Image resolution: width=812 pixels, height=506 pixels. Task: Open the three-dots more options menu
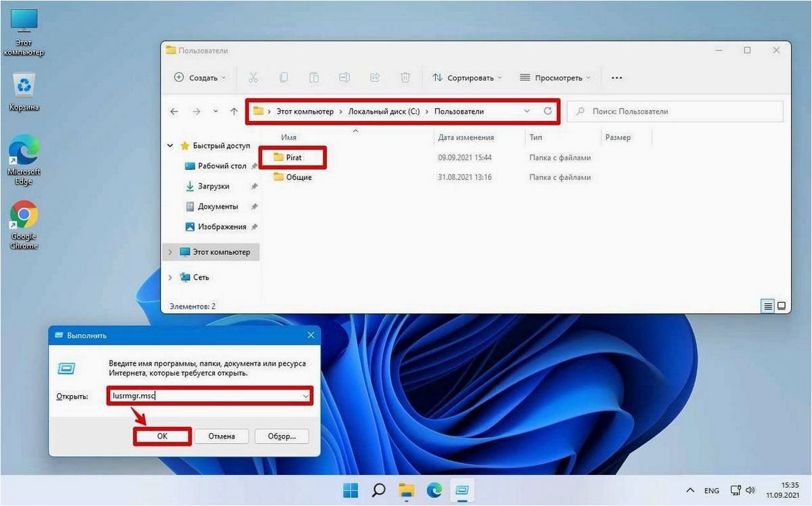(x=616, y=78)
